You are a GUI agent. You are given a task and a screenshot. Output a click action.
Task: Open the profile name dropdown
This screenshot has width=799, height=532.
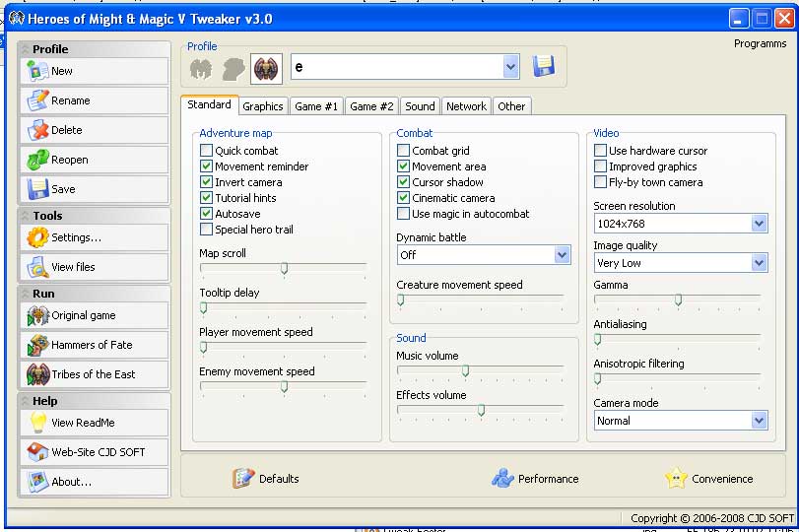click(x=510, y=67)
